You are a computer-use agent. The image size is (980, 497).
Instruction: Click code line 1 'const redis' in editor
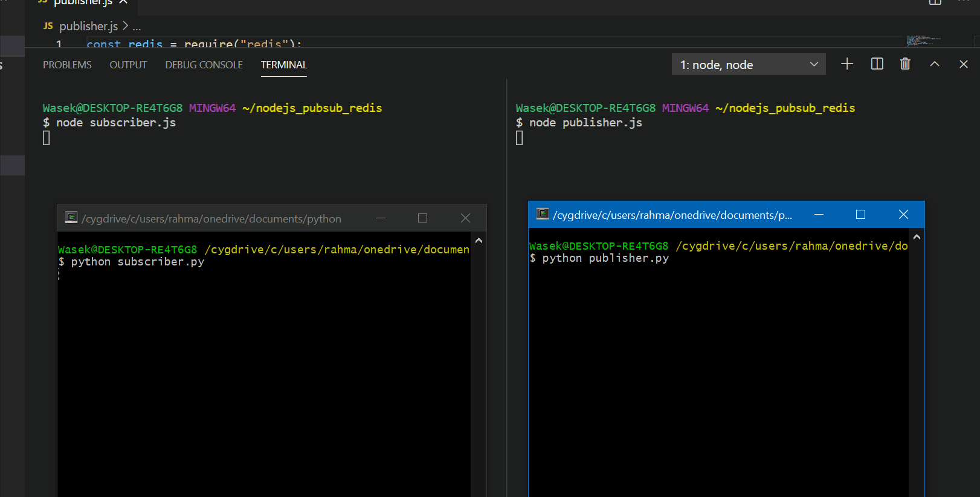[x=194, y=44]
